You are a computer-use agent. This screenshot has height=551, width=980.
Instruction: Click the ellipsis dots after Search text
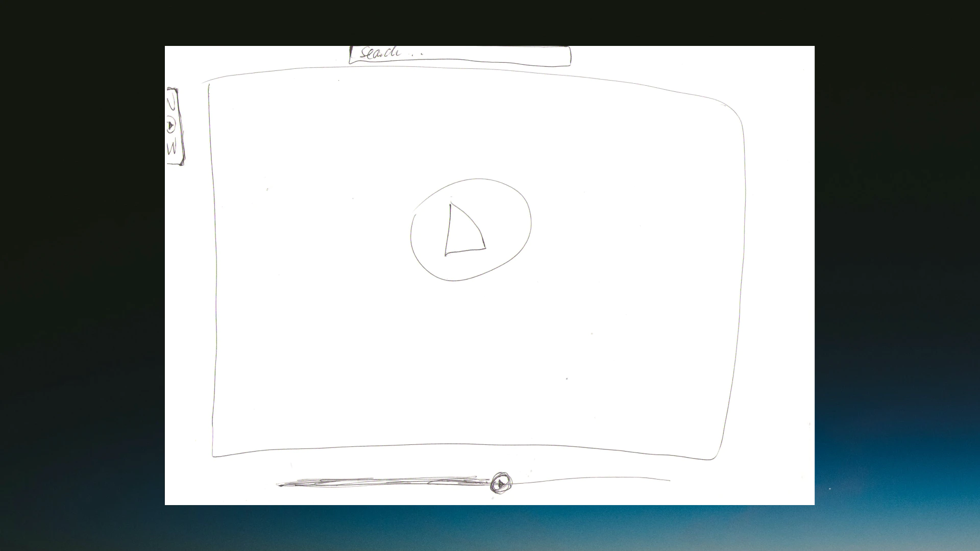[x=416, y=54]
